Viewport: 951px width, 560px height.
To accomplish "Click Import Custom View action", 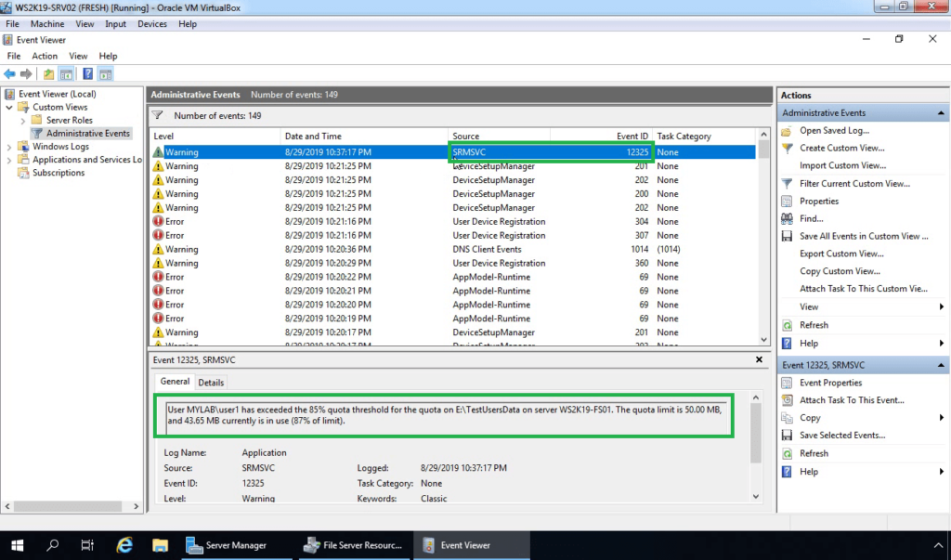I will point(842,165).
